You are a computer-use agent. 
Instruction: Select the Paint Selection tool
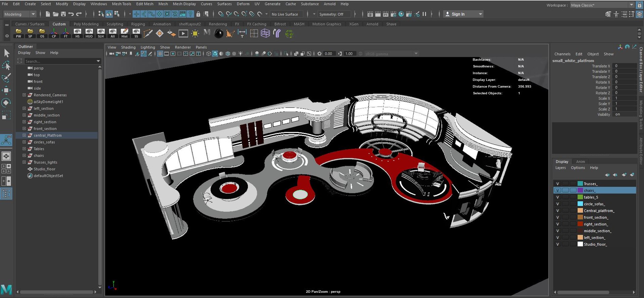pos(6,78)
